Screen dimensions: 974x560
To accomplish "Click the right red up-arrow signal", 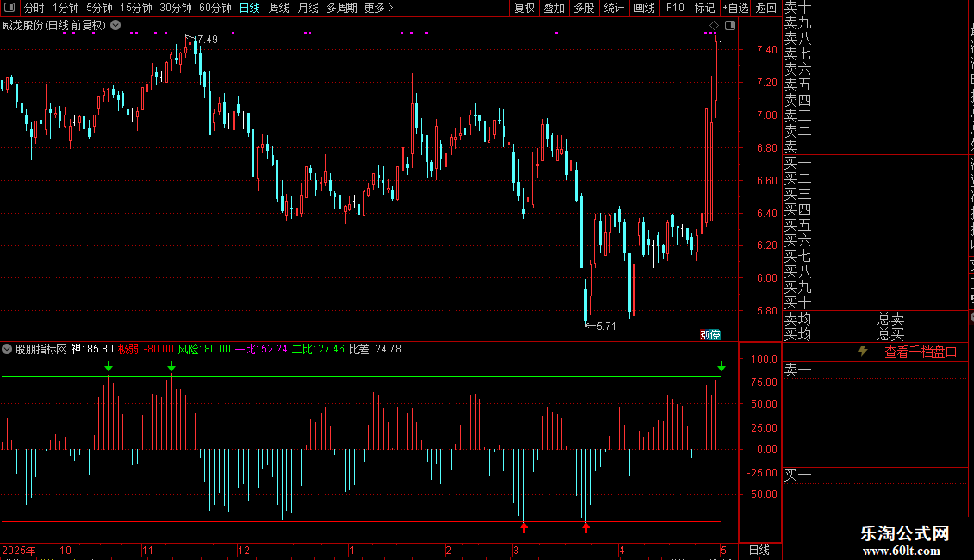I will pyautogui.click(x=586, y=528).
